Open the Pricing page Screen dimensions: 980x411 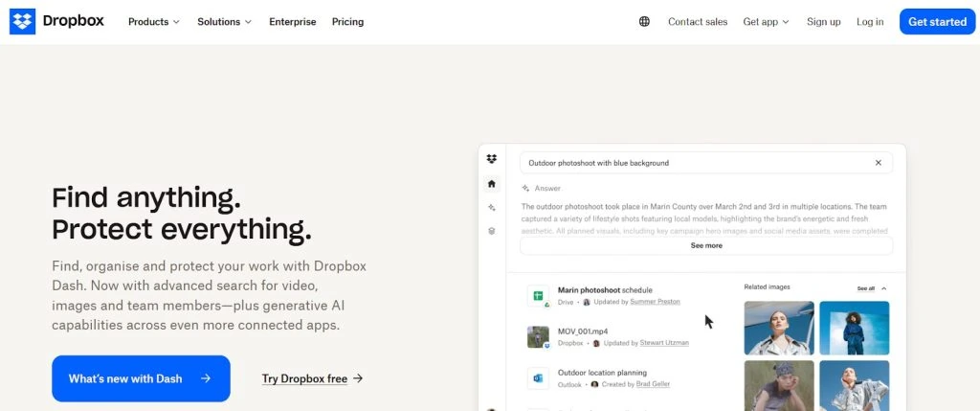tap(347, 22)
